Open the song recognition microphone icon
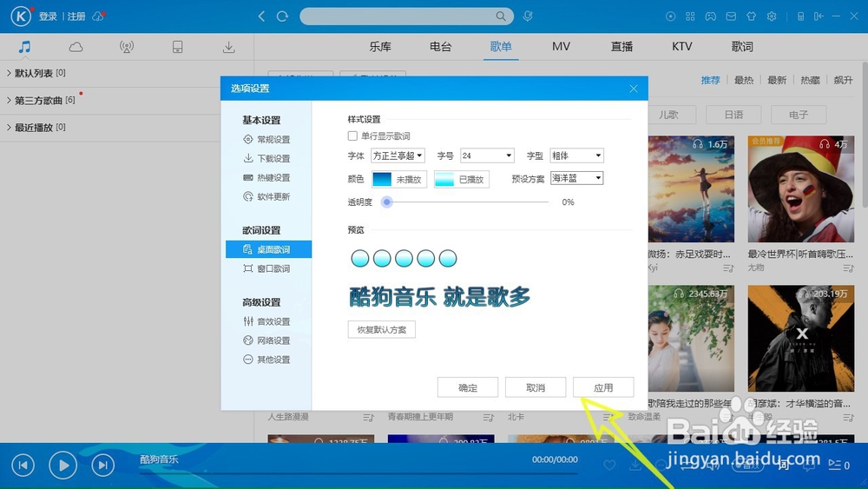 tap(528, 16)
